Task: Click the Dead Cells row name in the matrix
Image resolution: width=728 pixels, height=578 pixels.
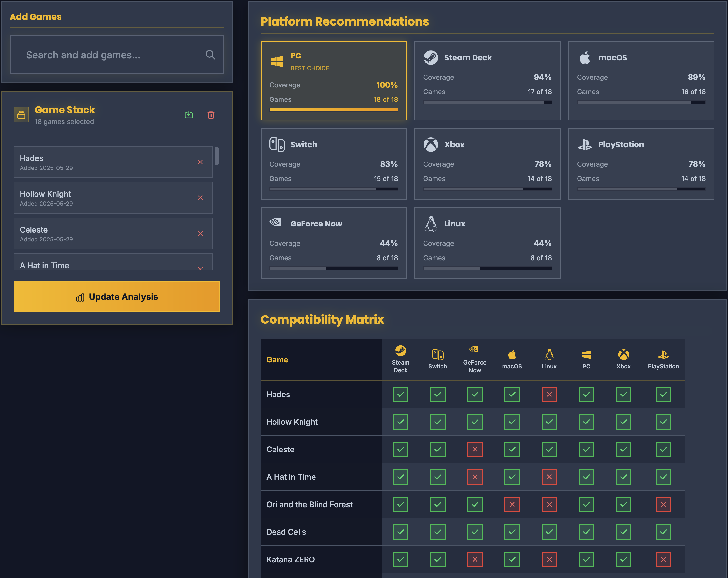Action: pos(286,532)
